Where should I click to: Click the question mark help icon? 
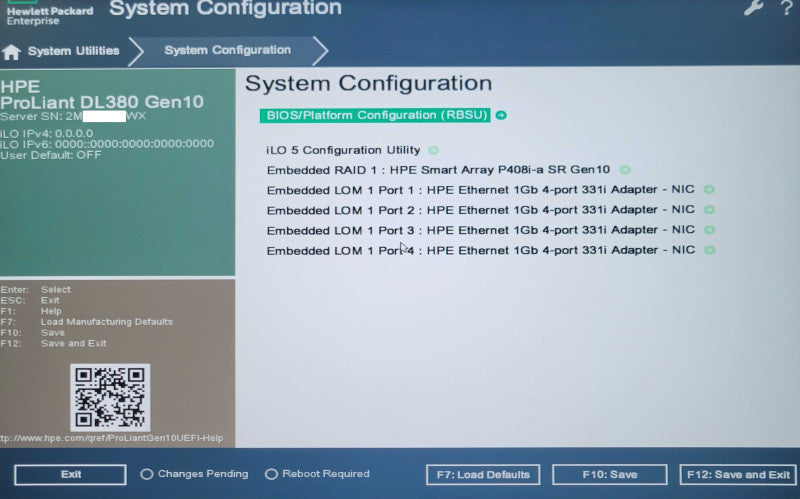click(786, 8)
